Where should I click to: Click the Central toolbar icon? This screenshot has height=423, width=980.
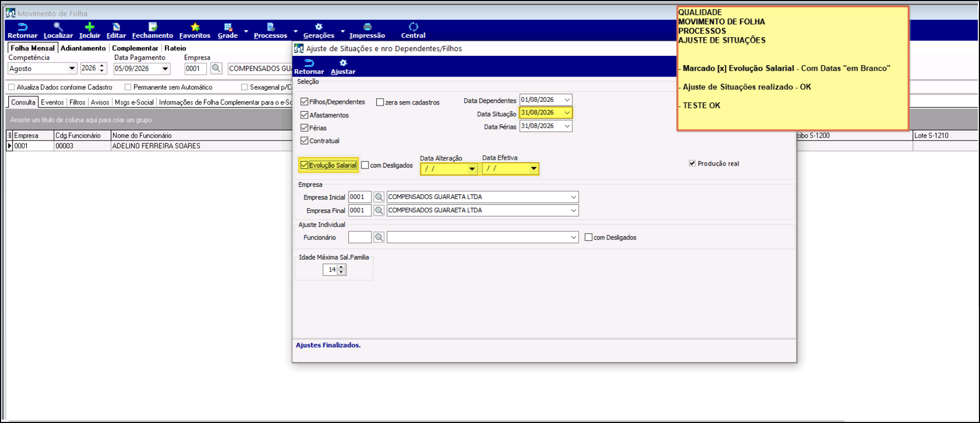(413, 27)
